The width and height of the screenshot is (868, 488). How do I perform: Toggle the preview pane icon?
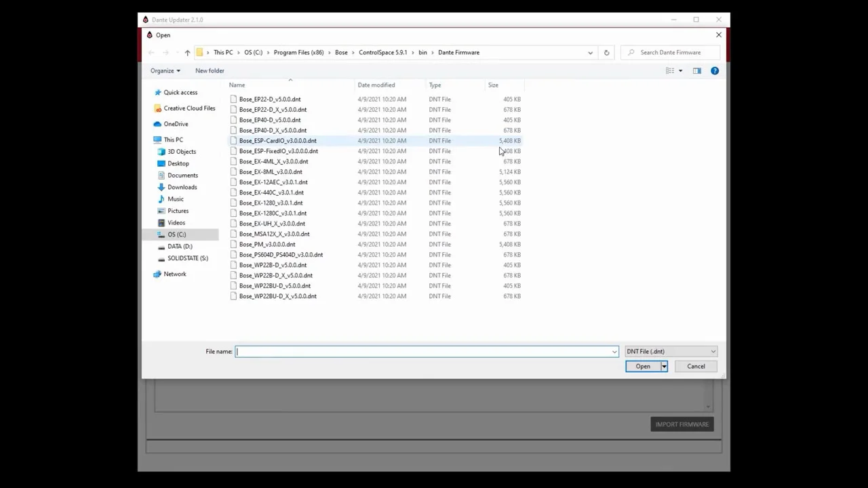[697, 70]
